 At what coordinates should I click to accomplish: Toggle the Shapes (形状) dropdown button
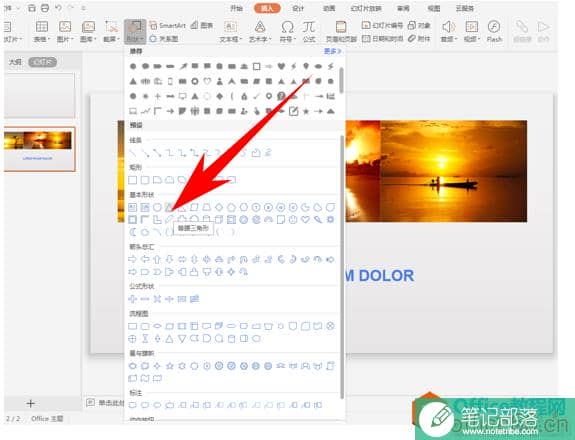pyautogui.click(x=135, y=32)
